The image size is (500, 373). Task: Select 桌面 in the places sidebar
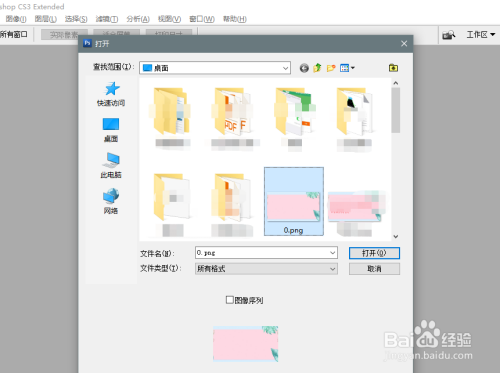pos(111,130)
